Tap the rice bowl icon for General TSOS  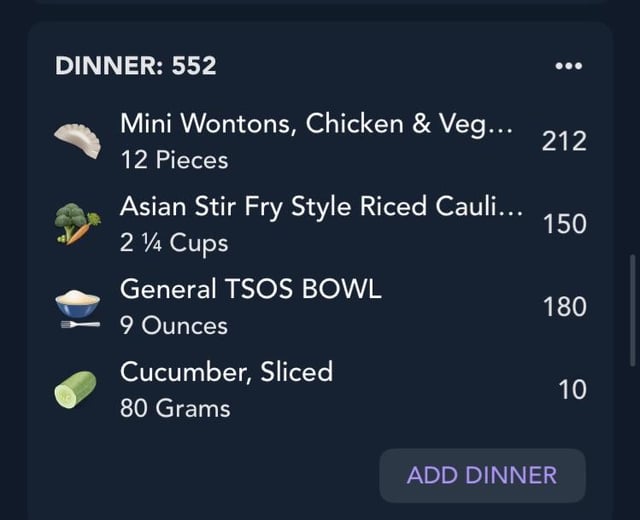tap(78, 309)
